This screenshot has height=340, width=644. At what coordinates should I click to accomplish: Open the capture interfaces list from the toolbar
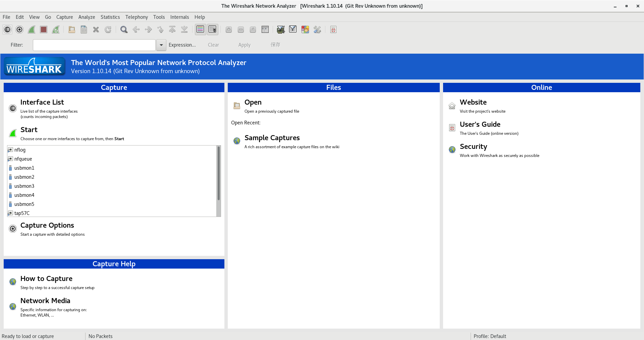click(x=7, y=30)
